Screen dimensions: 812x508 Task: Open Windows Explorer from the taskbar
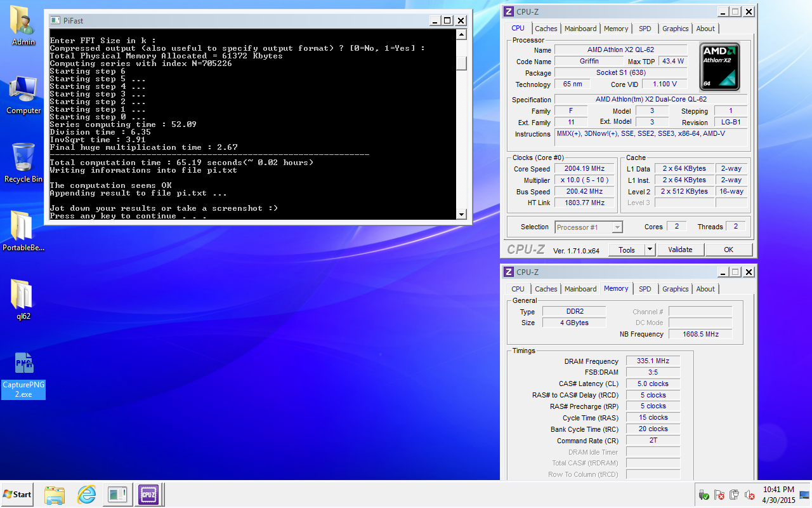[x=55, y=494]
